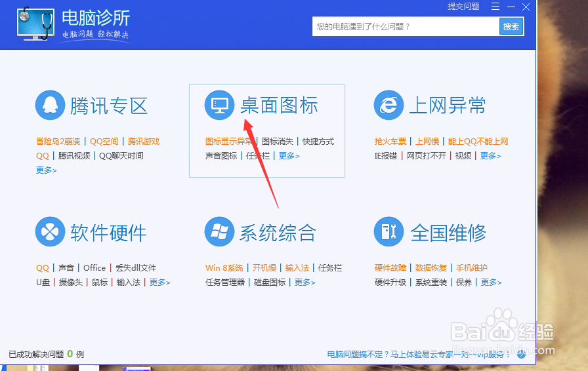This screenshot has height=371, width=588.
Task: Select the 系统综合 category title
Action: coord(278,233)
